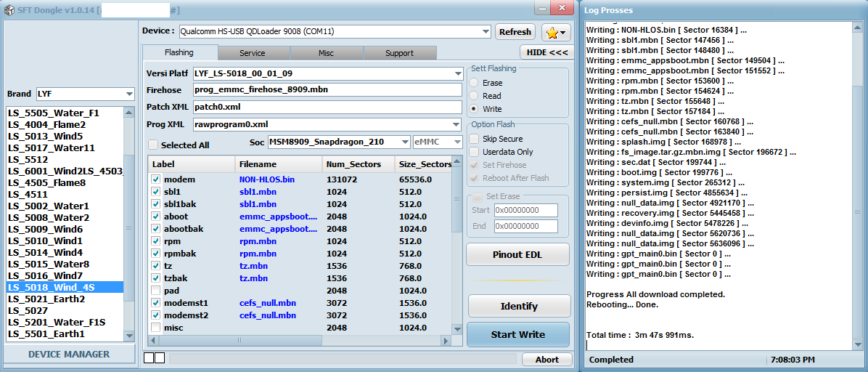Expand the Versi Platf dropdown
The width and height of the screenshot is (868, 372).
[458, 73]
